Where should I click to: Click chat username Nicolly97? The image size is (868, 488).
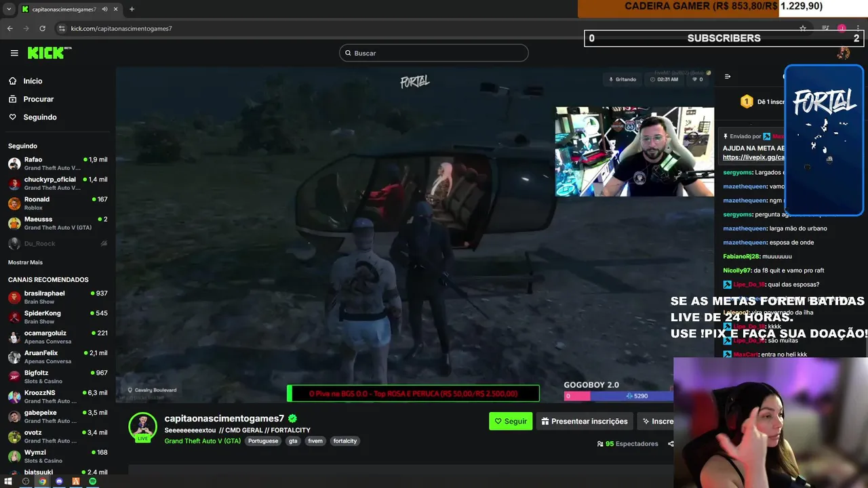click(738, 270)
